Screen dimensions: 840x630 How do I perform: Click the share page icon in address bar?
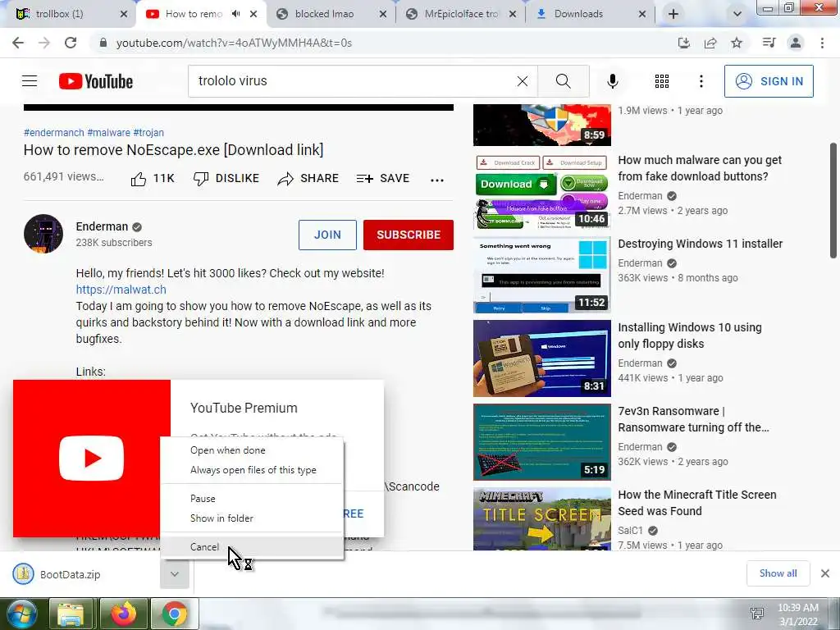[710, 43]
